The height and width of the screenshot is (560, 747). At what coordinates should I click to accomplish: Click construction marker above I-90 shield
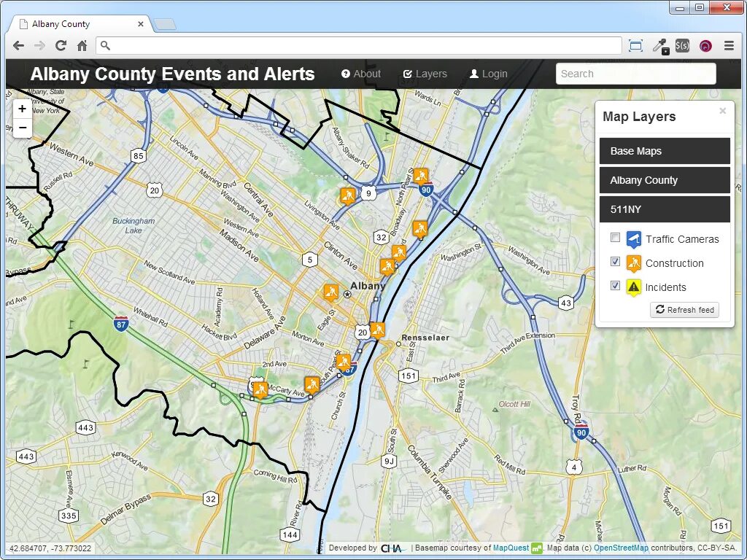point(421,176)
